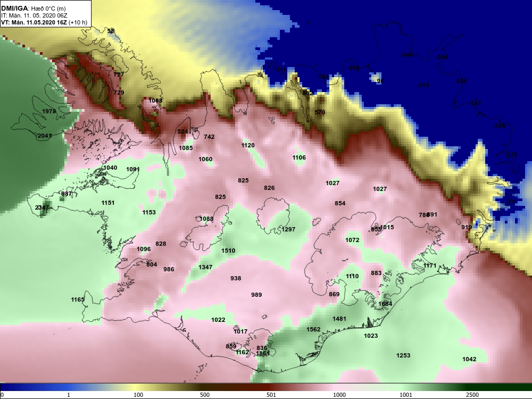Click the 1096 value on the map
The height and width of the screenshot is (399, 532).
click(x=144, y=249)
